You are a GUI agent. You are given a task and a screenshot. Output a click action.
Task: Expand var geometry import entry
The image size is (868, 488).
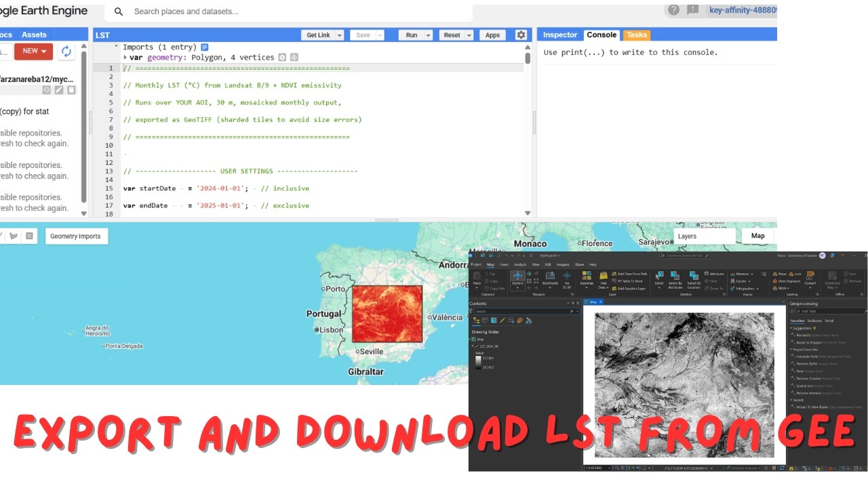coord(125,58)
